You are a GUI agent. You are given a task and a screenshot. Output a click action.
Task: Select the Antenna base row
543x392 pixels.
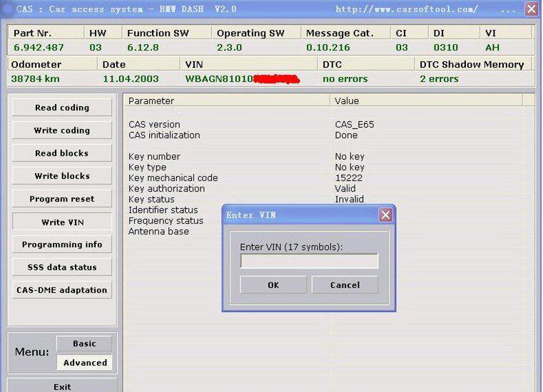click(x=158, y=232)
